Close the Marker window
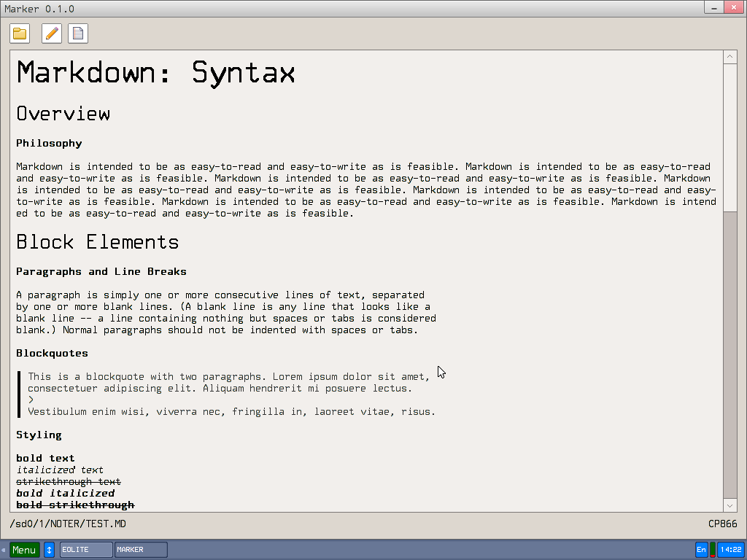The image size is (747, 560). pyautogui.click(x=733, y=7)
